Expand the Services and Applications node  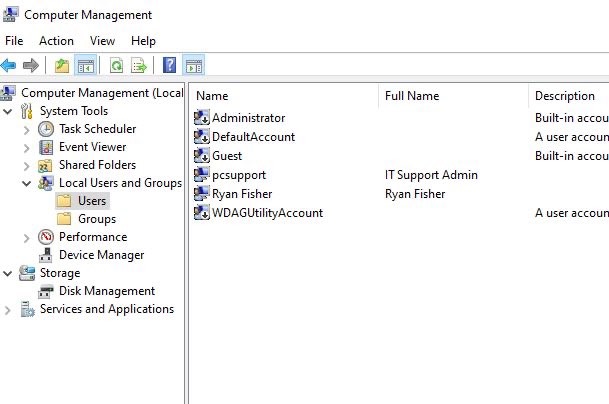7,310
